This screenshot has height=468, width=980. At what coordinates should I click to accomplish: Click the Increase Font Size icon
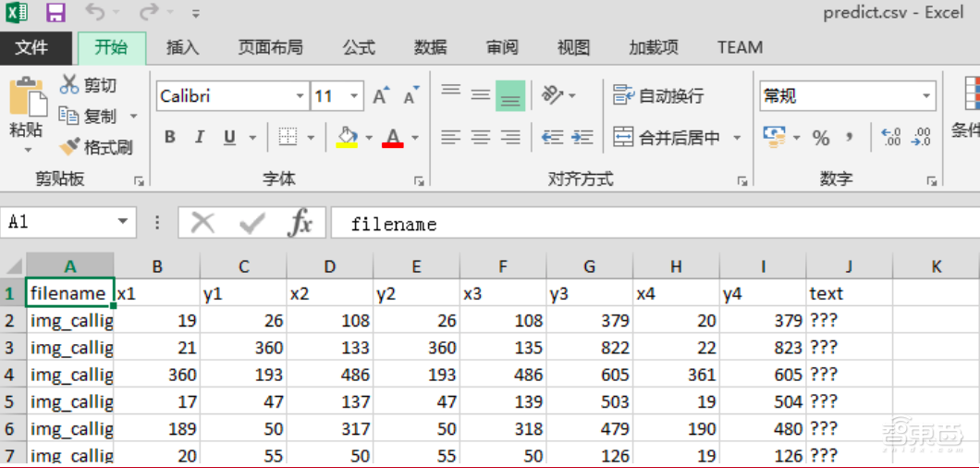381,96
